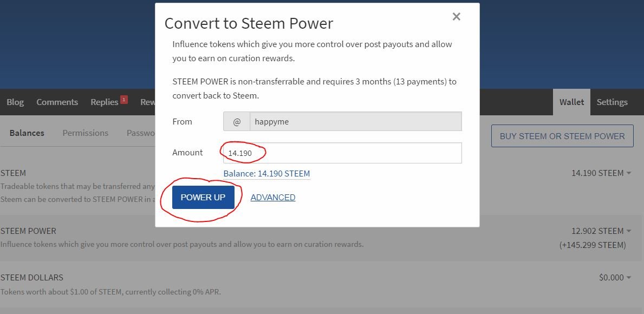Click the @ prefix in From field
The height and width of the screenshot is (314, 644).
237,122
